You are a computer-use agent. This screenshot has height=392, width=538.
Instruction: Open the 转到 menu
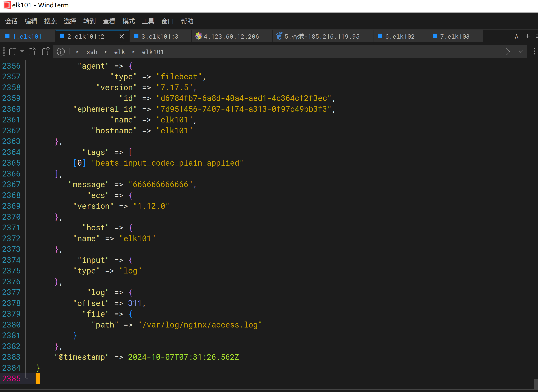[x=89, y=21]
